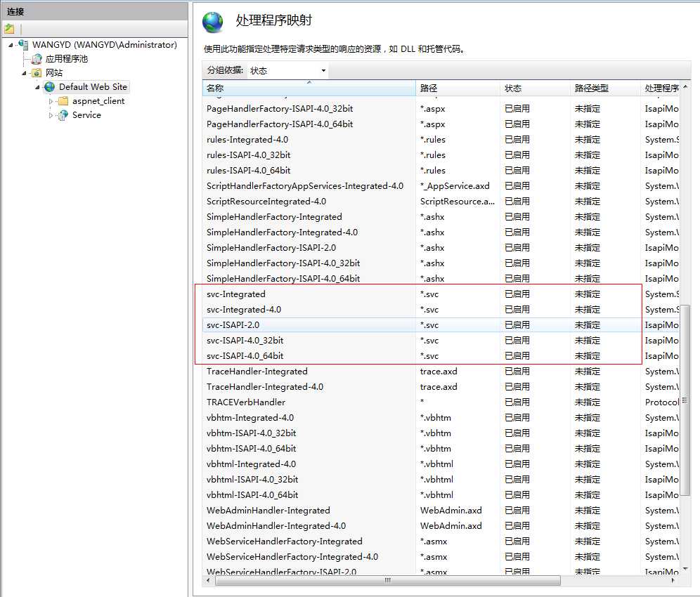Select TraceHandler-Integrated-4.0 row
Image resolution: width=700 pixels, height=597 pixels.
click(x=441, y=387)
